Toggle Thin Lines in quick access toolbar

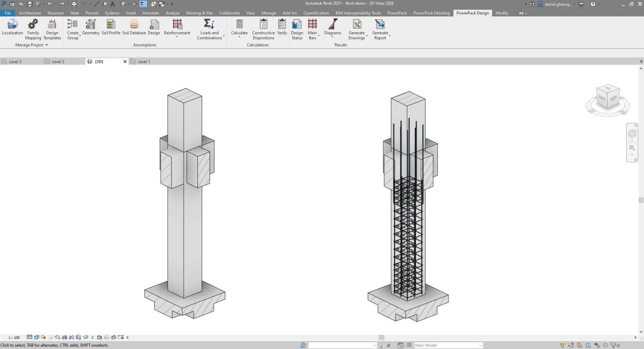point(143,4)
